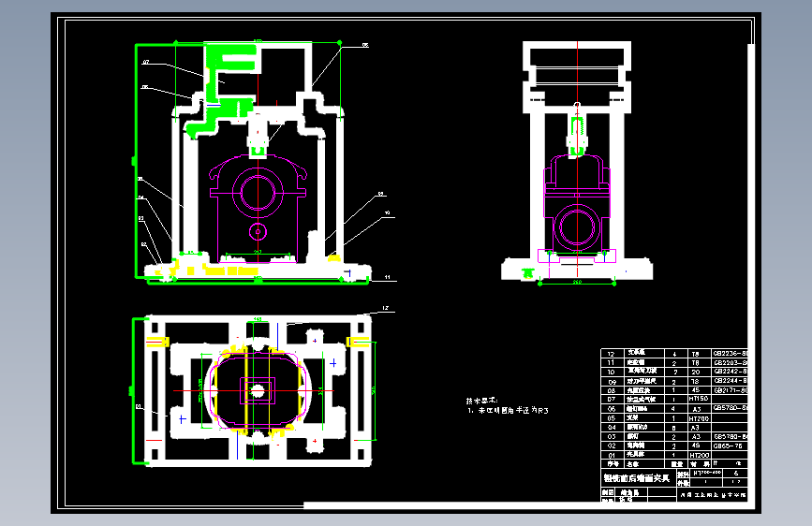Click the large drawing title in the title block
This screenshot has height=526, width=812.
[x=637, y=478]
